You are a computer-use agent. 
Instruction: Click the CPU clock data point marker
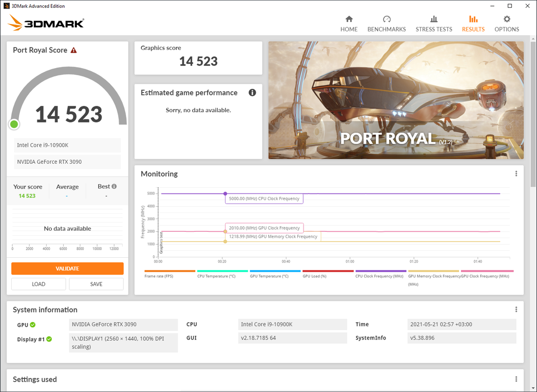(225, 194)
